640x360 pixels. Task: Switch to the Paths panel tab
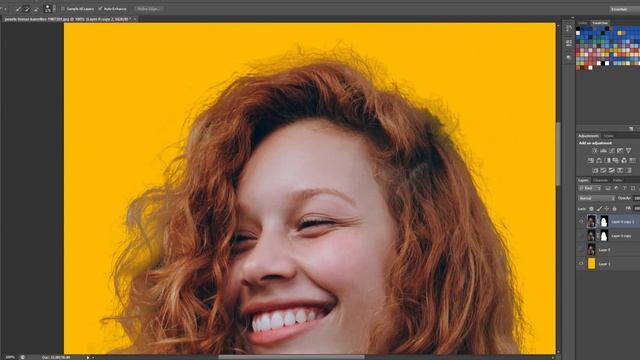point(618,180)
